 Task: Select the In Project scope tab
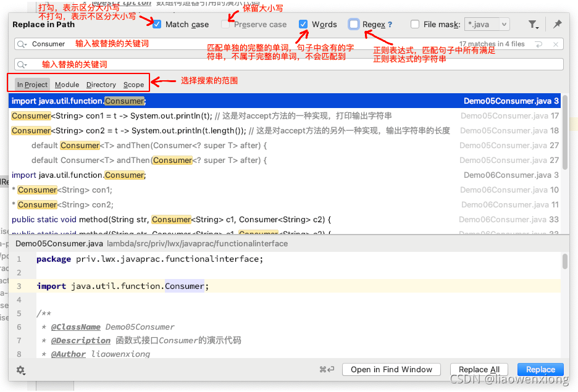pos(33,85)
